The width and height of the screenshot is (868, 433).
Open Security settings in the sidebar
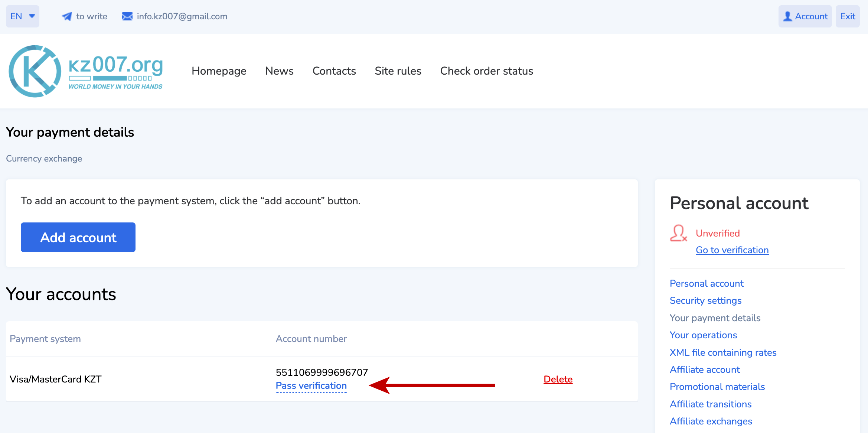pos(705,300)
